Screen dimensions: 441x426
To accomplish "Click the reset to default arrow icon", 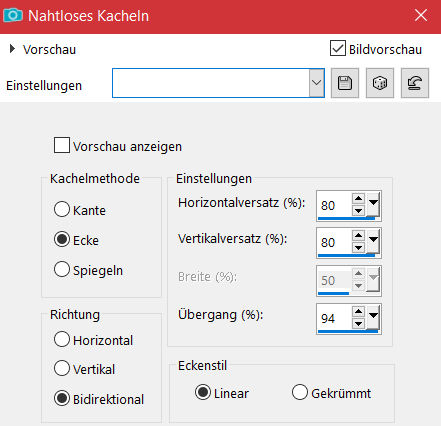I will (415, 83).
